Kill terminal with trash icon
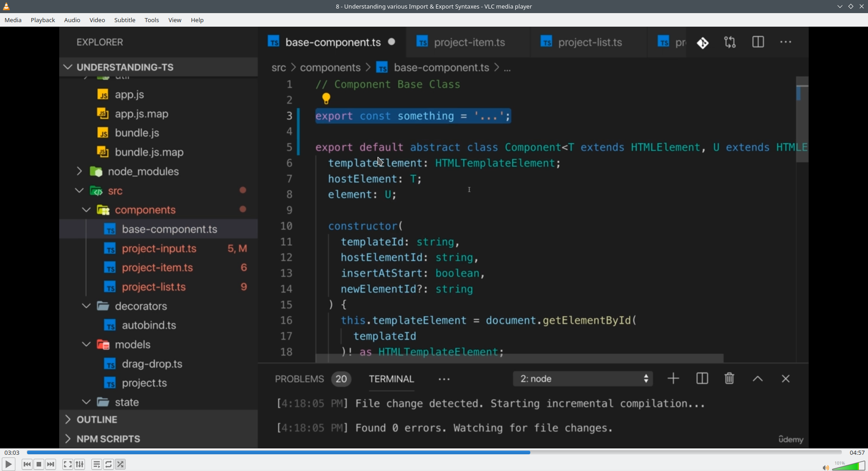 pos(730,379)
